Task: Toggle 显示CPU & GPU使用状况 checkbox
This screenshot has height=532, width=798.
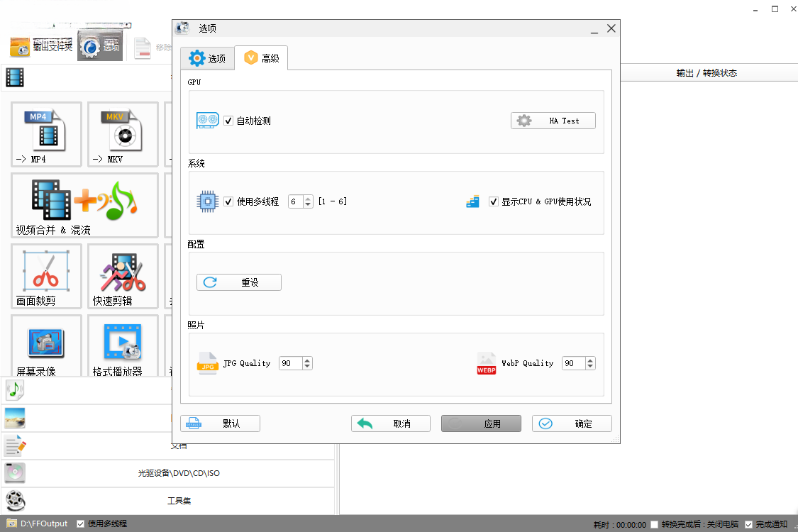Action: click(493, 201)
